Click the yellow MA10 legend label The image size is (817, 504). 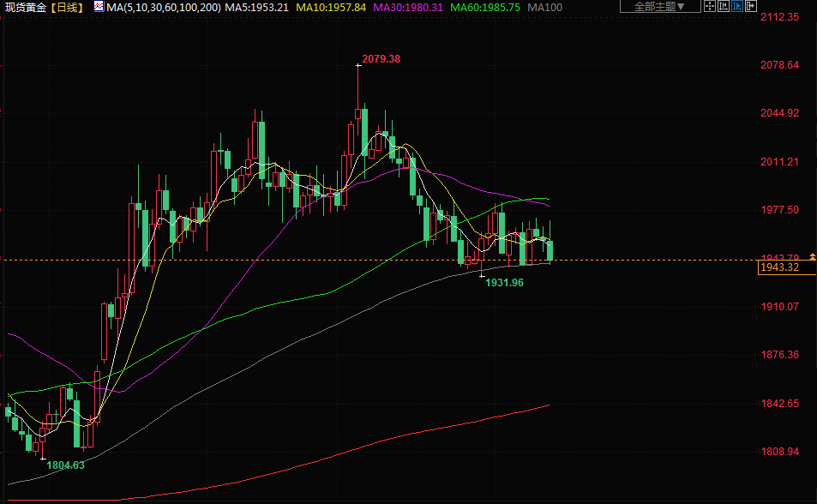click(330, 7)
